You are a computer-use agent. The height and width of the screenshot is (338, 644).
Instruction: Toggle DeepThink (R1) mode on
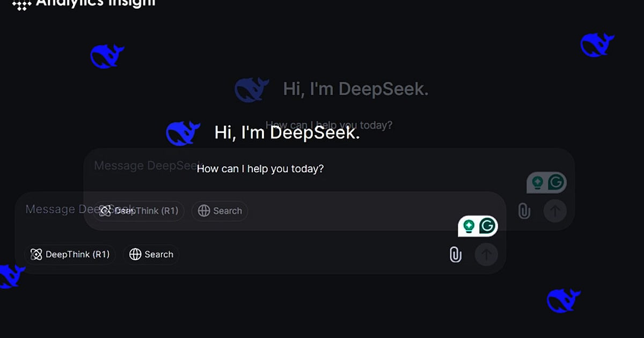tap(70, 254)
